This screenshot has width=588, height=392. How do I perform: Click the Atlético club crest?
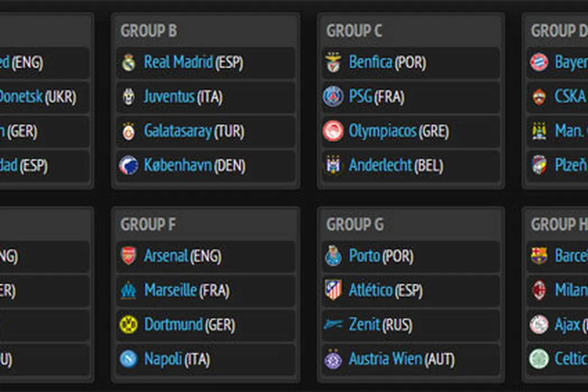tap(333, 290)
